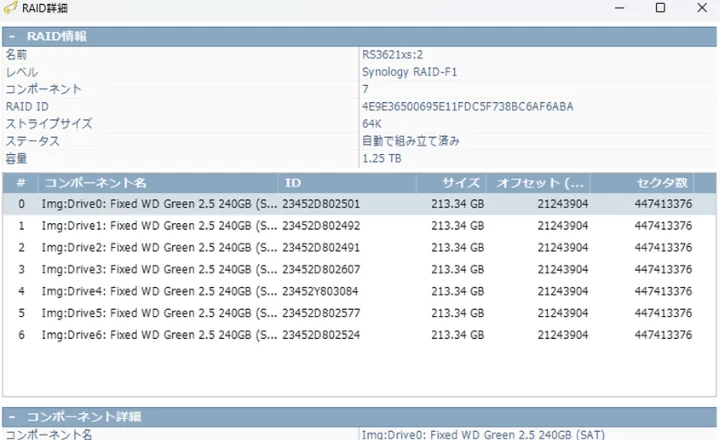
Task: Click ID 23452D802607
Action: click(x=321, y=269)
